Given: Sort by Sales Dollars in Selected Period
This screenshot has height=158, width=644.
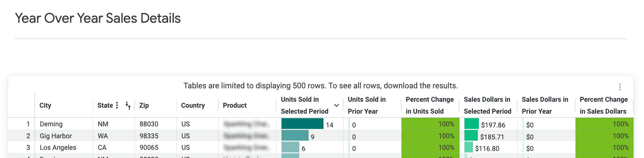Looking at the screenshot, I should click(487, 105).
